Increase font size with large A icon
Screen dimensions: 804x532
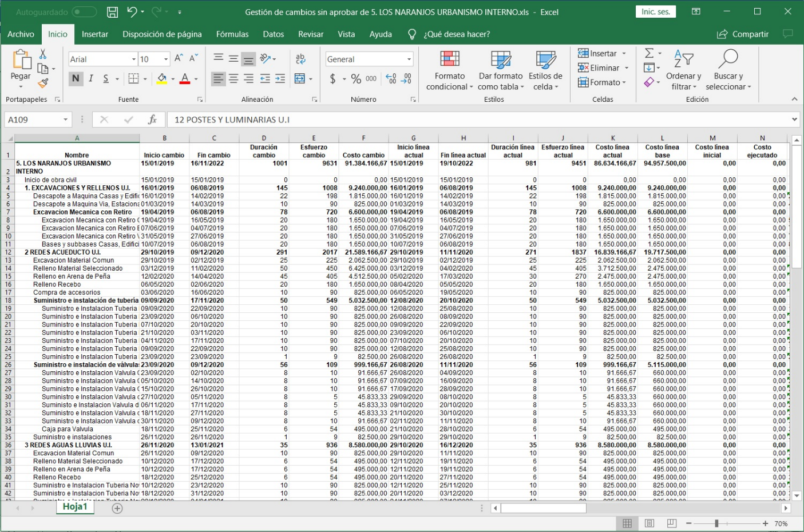coord(179,58)
